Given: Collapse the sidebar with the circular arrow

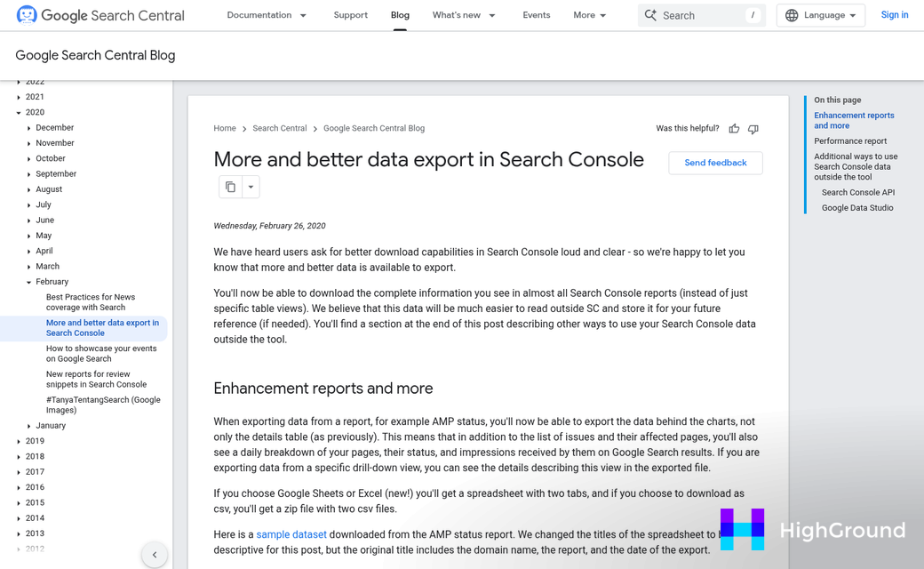Looking at the screenshot, I should (155, 554).
